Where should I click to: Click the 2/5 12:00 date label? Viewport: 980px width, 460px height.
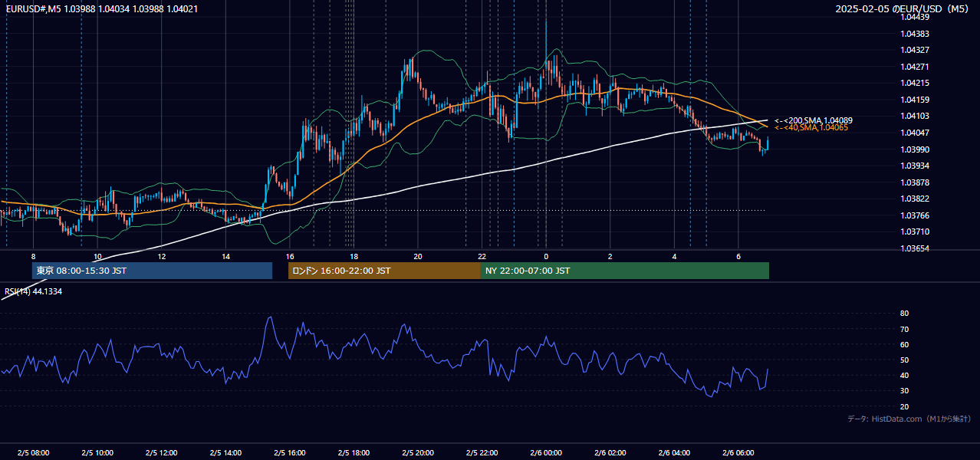161,453
